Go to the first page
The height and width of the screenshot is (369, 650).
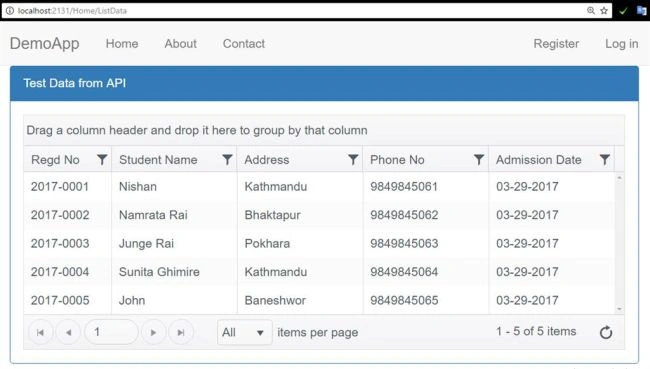coord(41,332)
